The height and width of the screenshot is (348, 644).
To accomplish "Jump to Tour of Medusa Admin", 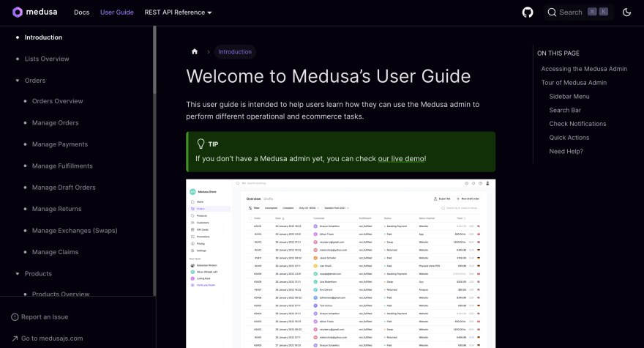I will coord(574,83).
